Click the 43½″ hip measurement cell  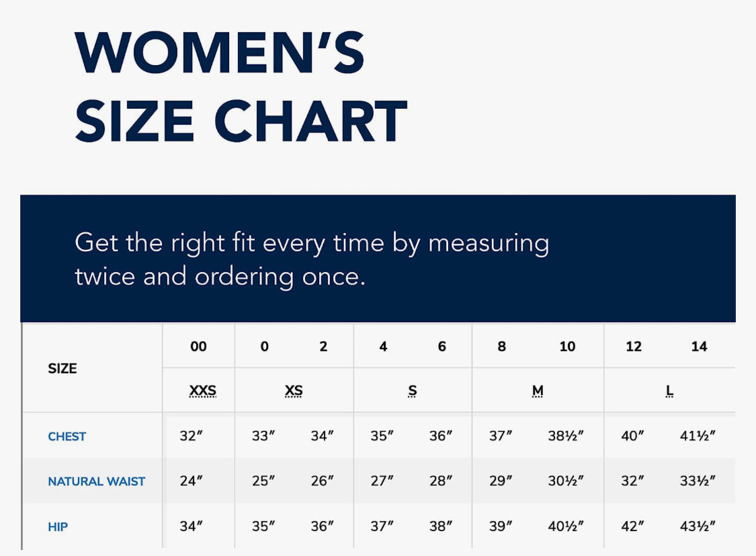point(698,527)
